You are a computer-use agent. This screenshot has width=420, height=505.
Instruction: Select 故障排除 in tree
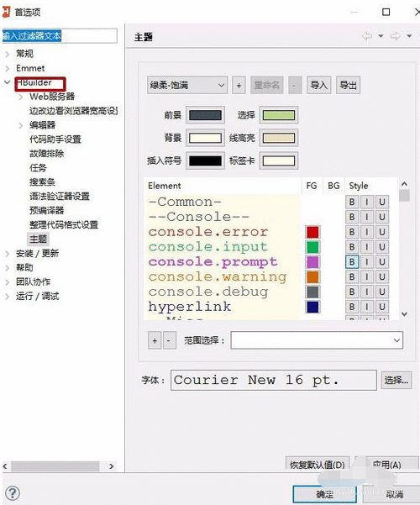(47, 154)
